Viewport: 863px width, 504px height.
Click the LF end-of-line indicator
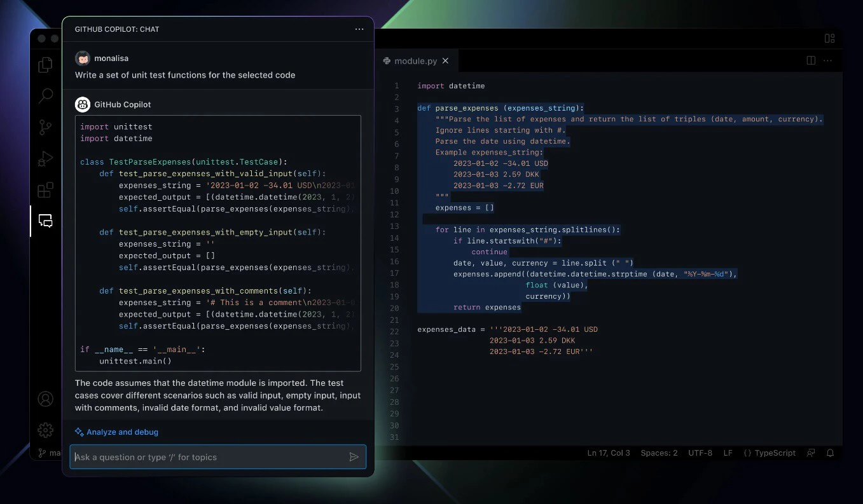(728, 453)
